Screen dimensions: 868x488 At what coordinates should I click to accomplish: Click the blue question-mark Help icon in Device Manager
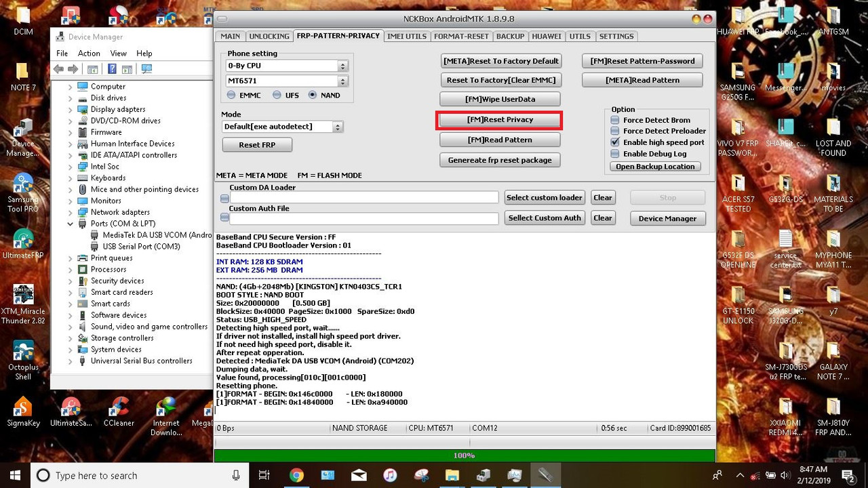[x=112, y=69]
